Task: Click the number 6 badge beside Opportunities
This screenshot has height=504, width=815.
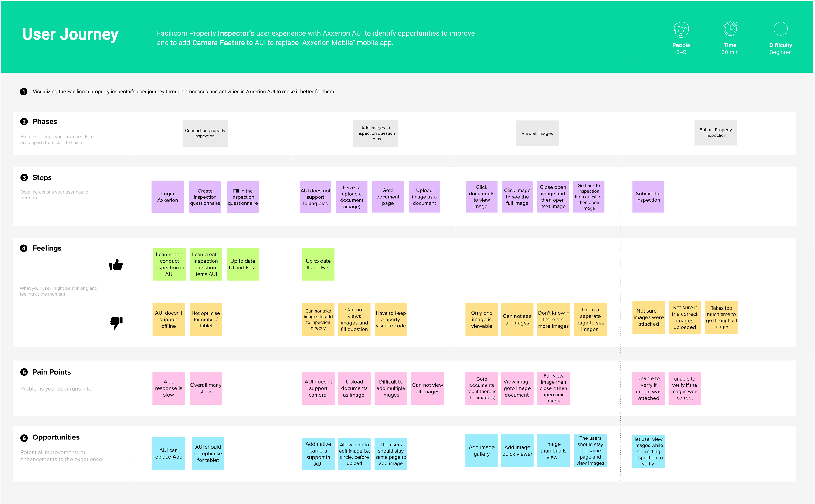Action: (24, 438)
